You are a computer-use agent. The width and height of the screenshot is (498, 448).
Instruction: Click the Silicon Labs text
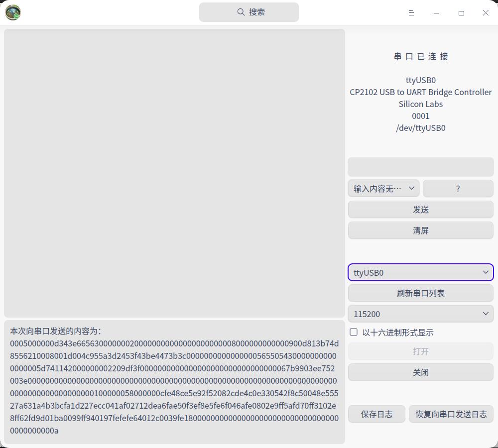[x=420, y=104]
